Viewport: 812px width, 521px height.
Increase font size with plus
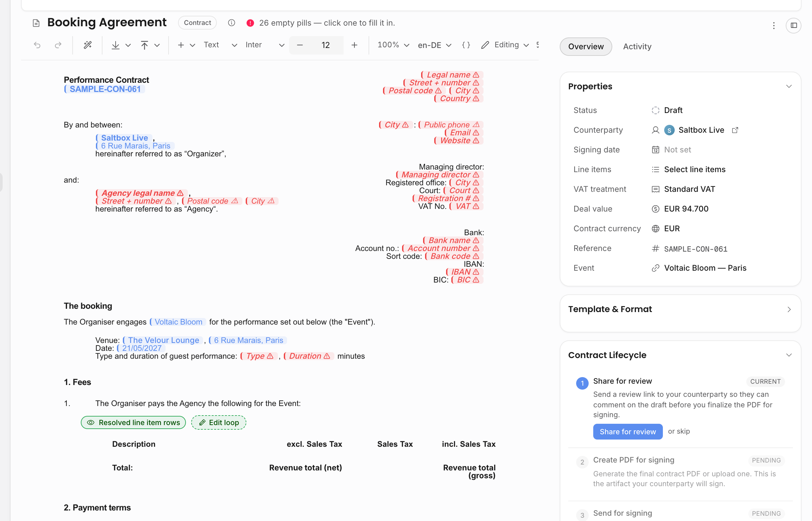[x=354, y=45]
